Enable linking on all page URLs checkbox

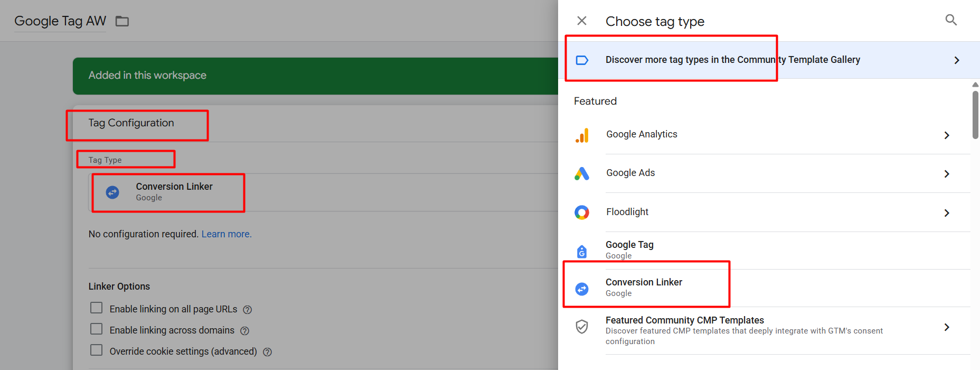[96, 308]
